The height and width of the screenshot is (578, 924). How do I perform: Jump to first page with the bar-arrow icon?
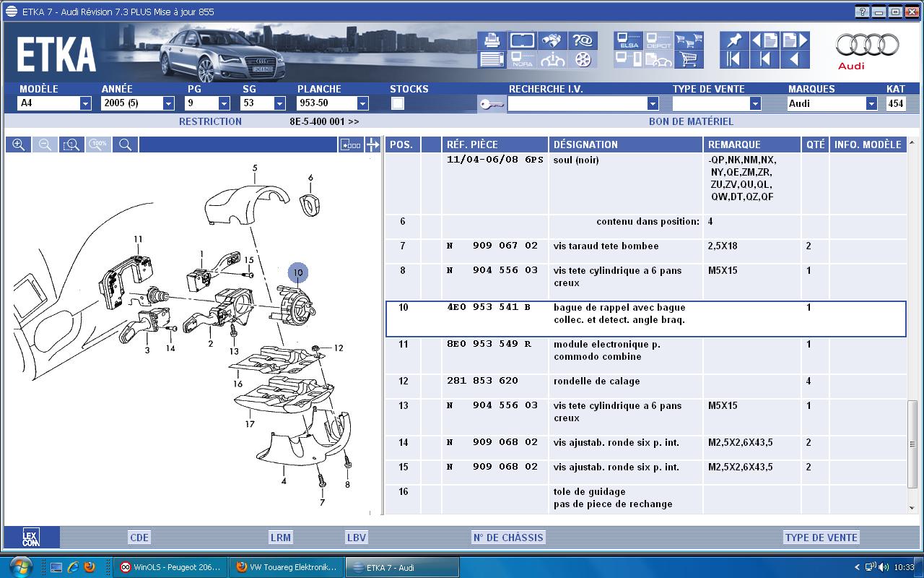[734, 59]
